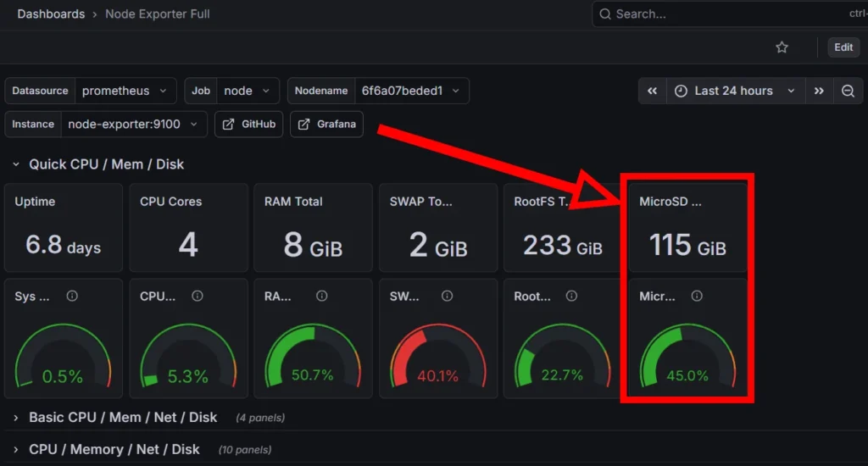Show info for the SWAP used gauge

(x=448, y=296)
